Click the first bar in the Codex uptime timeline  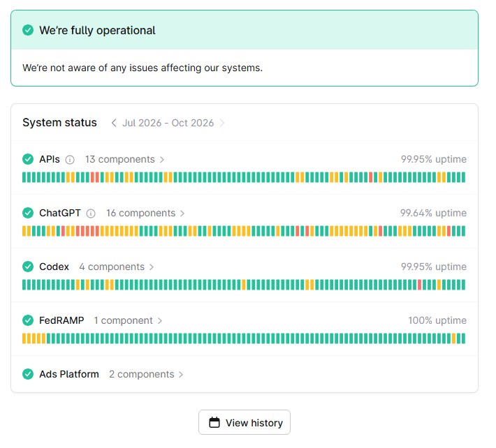(24, 285)
